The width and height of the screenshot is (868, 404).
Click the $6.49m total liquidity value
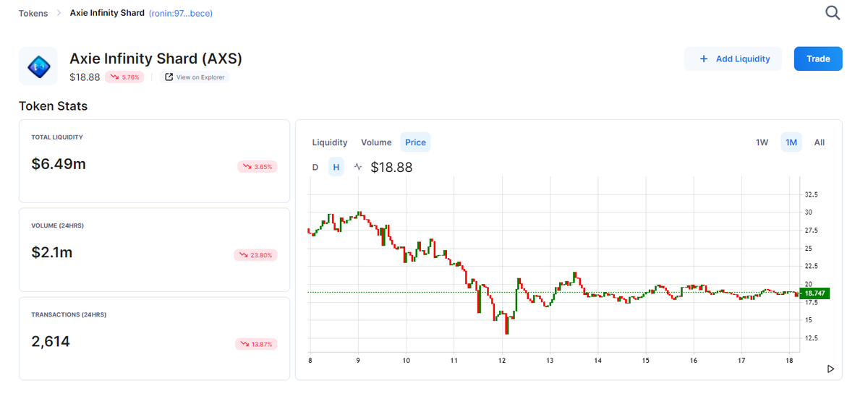point(59,164)
